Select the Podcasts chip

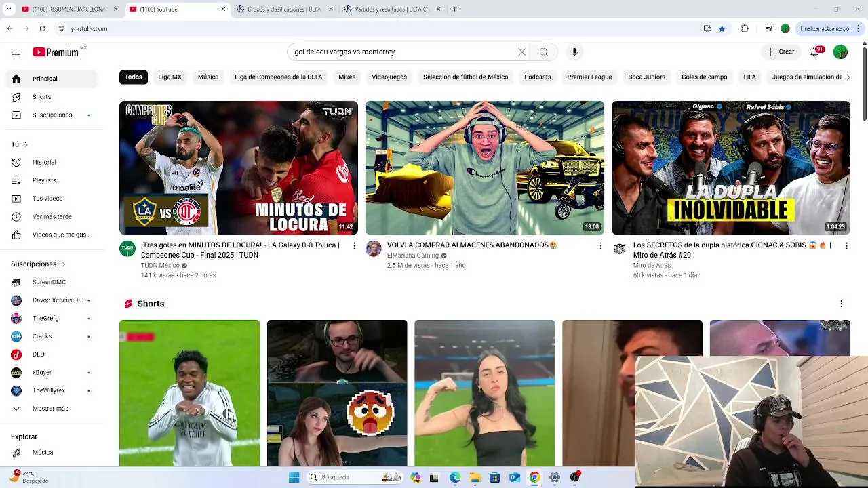coord(538,77)
